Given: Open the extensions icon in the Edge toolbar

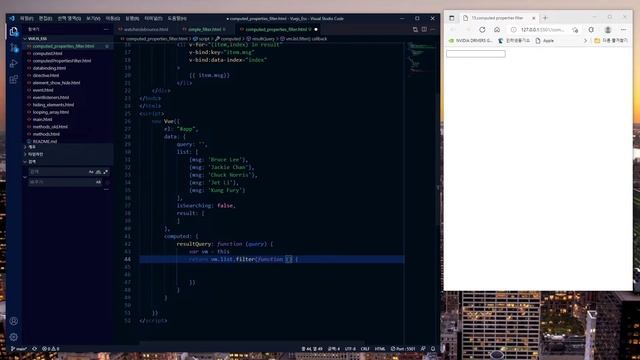Looking at the screenshot, I should coord(591,30).
